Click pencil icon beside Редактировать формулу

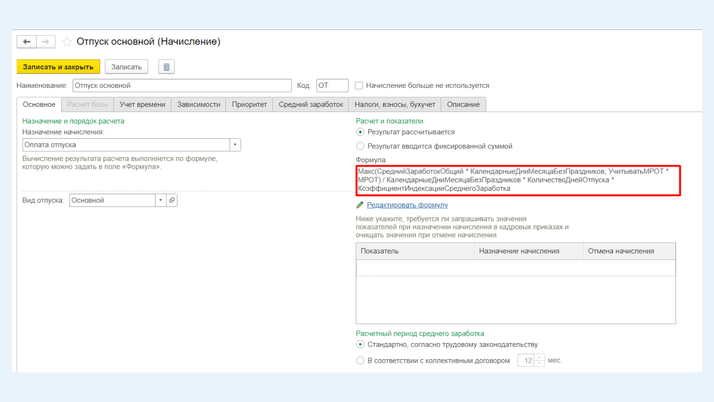pyautogui.click(x=360, y=205)
